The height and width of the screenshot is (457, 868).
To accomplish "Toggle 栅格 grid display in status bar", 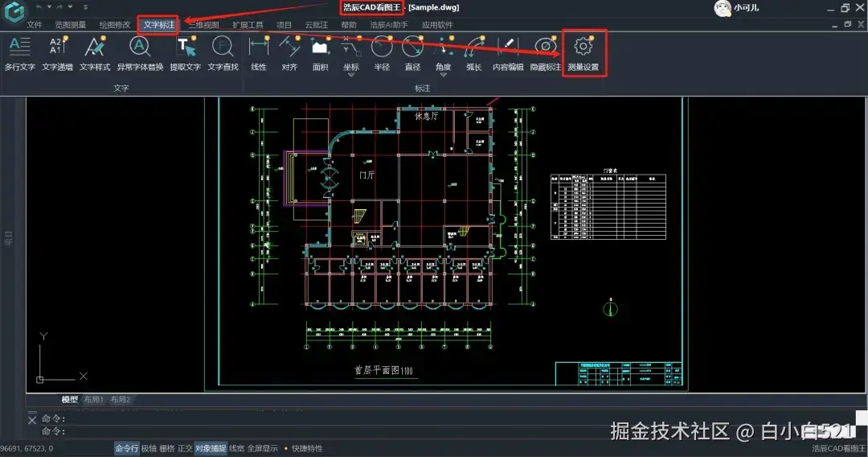I will [x=166, y=448].
